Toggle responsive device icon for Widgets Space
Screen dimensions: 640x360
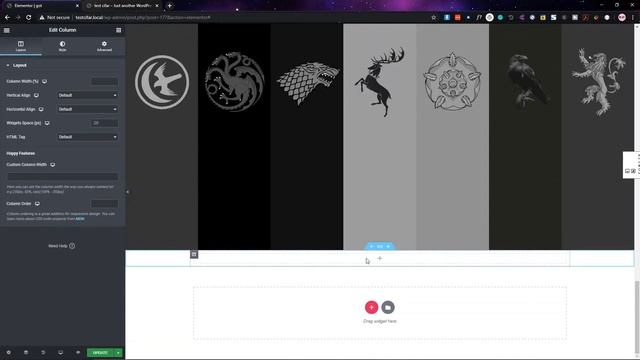pyautogui.click(x=47, y=123)
